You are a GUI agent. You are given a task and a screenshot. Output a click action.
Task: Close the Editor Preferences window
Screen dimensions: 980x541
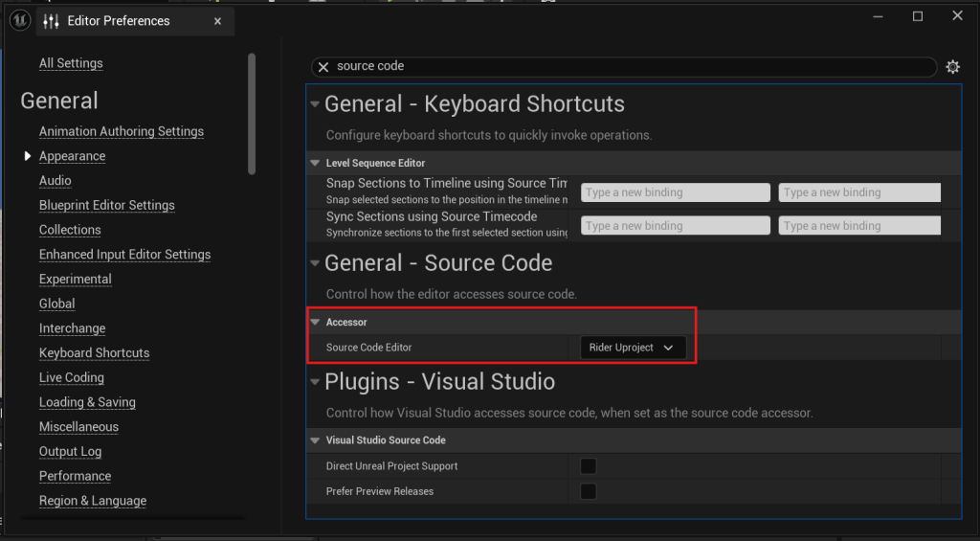tap(957, 15)
